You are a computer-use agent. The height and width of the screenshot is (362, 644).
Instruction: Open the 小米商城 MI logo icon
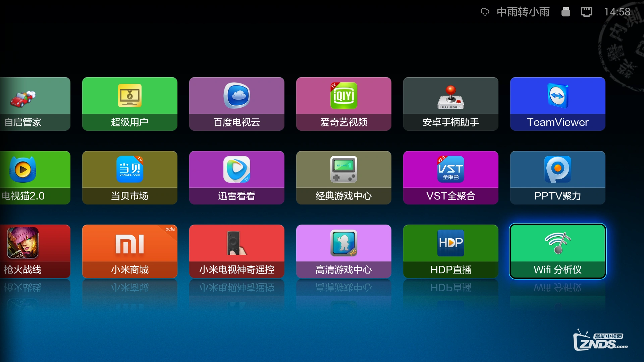(x=130, y=244)
